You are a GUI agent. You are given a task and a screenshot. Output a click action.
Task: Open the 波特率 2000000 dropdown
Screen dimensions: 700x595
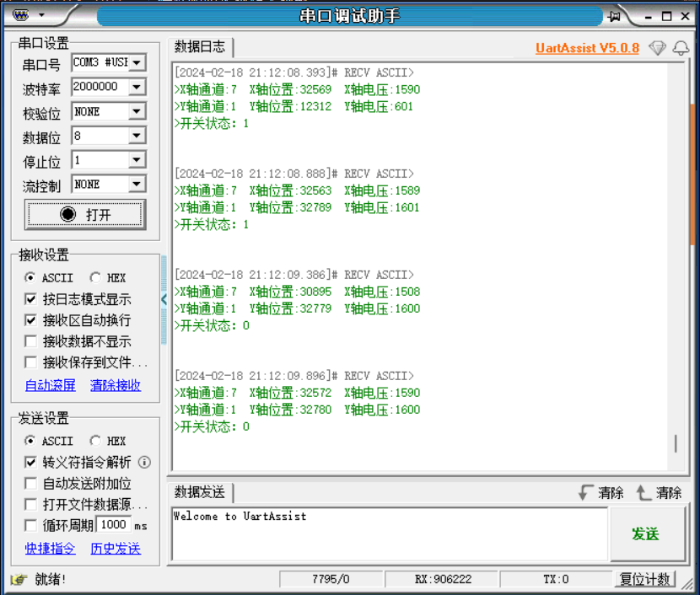[x=137, y=87]
